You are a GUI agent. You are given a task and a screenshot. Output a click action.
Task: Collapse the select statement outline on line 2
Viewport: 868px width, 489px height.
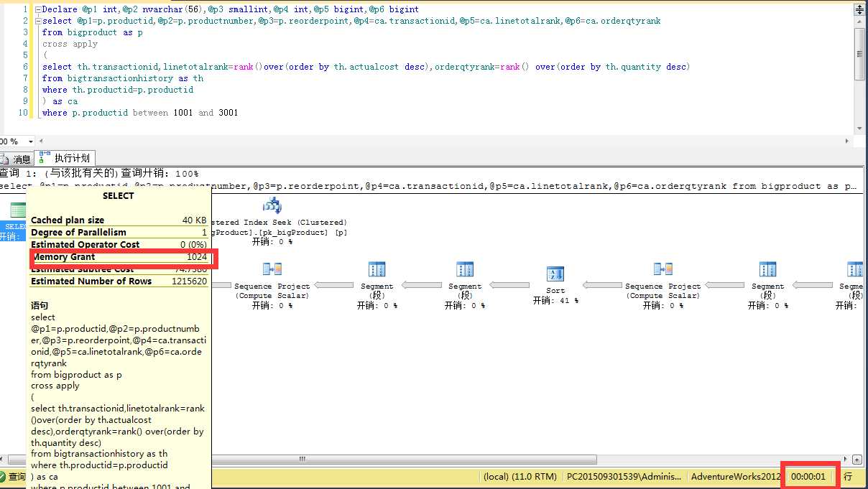pos(38,21)
